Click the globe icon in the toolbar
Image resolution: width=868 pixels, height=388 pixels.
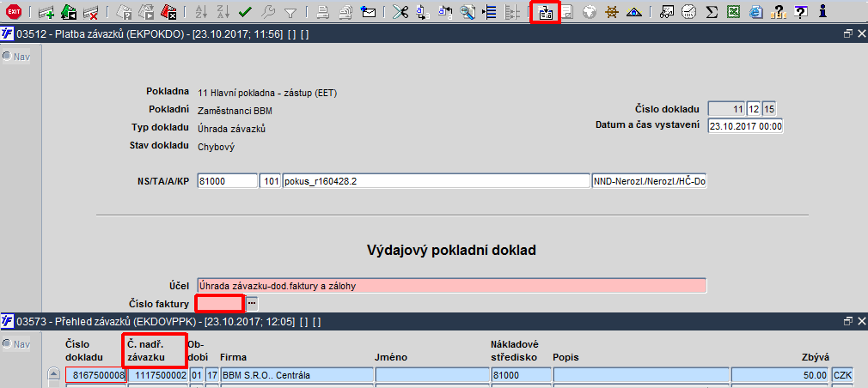coord(589,12)
